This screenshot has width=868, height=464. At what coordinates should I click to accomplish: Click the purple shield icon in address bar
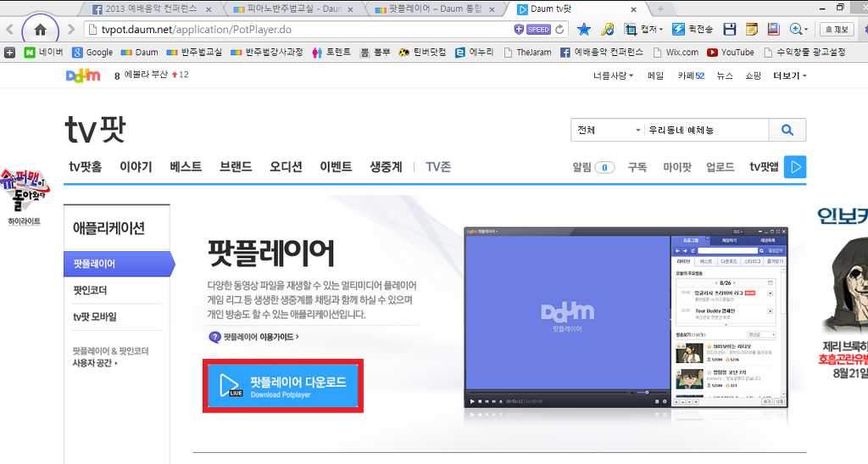pyautogui.click(x=519, y=30)
